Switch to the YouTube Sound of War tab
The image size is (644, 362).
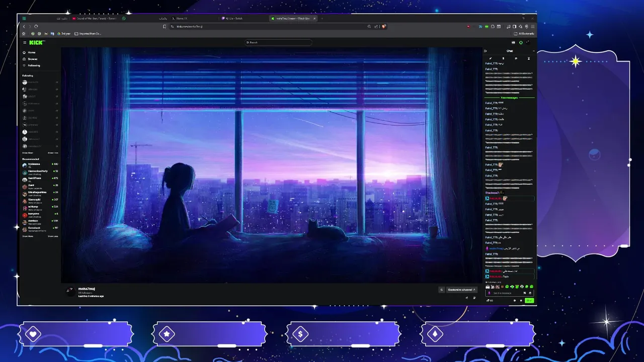click(95, 19)
